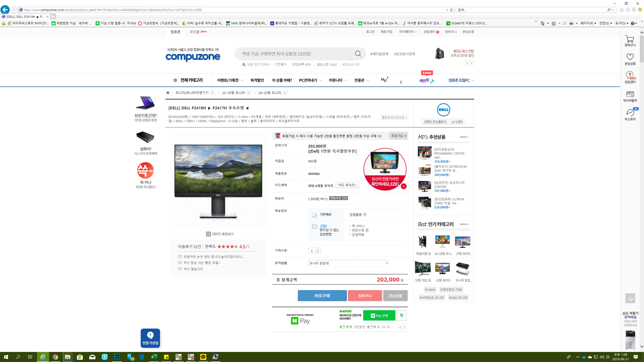Screen dimensions: 644x362
Task: Open Excel from the taskbar
Action: [154, 357]
